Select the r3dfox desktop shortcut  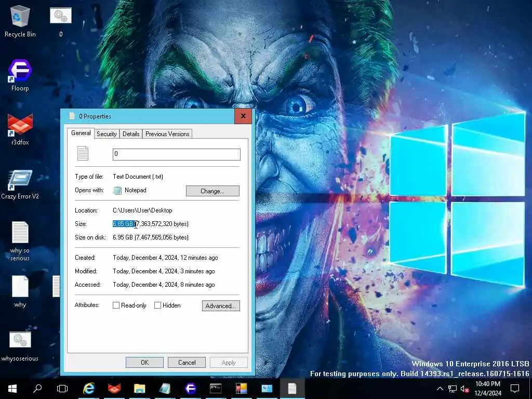pos(20,129)
